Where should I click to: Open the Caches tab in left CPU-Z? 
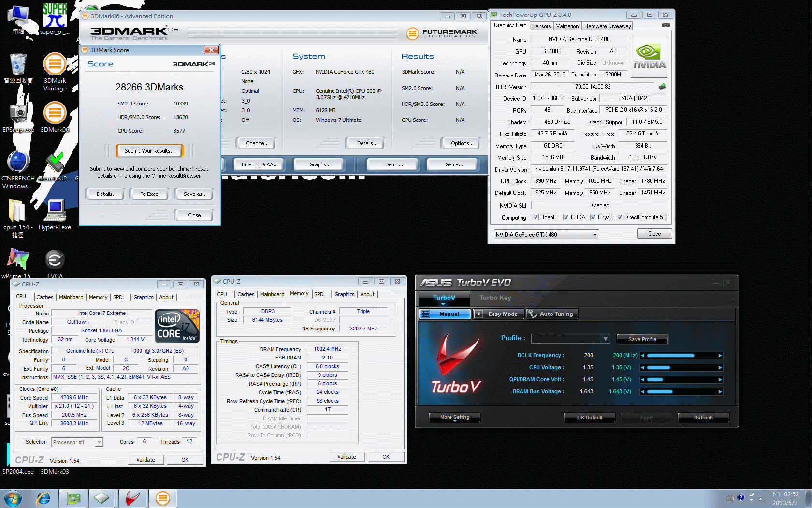click(x=44, y=297)
